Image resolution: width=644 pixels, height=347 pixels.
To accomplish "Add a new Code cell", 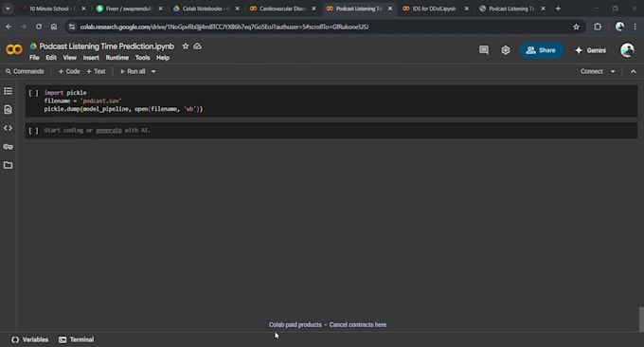I will [x=69, y=71].
